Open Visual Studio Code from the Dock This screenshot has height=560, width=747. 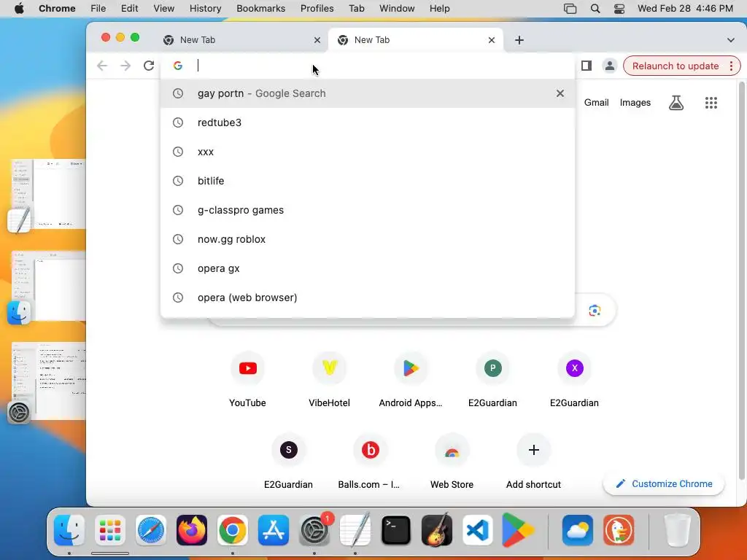[x=477, y=530]
